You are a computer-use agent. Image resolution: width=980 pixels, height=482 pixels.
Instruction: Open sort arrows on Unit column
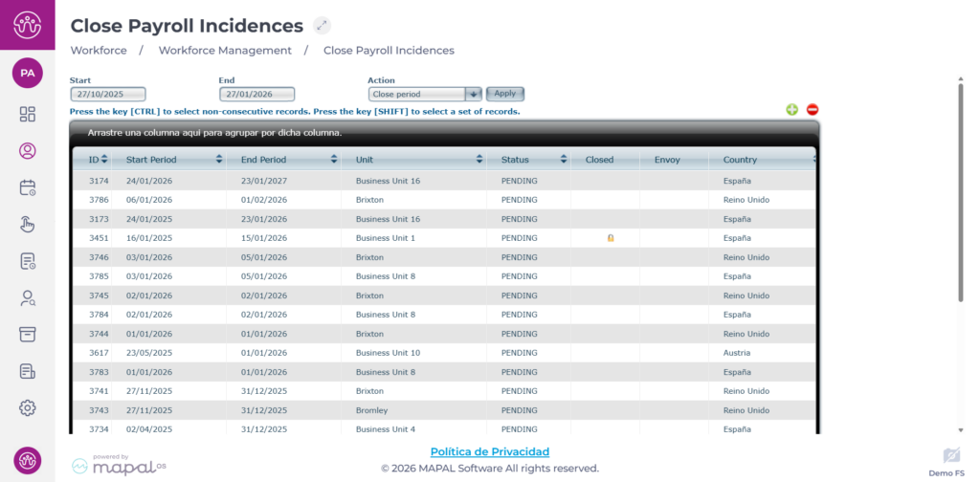tap(479, 160)
